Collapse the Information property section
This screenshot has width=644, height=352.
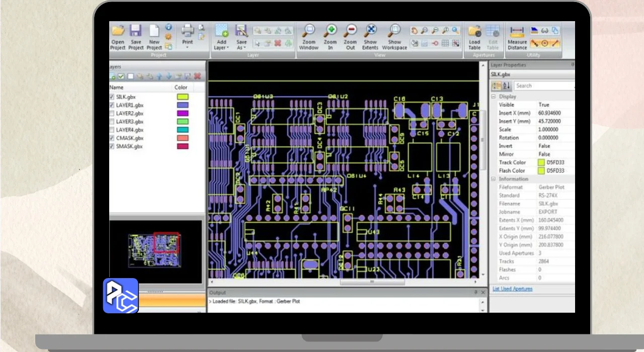coord(494,179)
